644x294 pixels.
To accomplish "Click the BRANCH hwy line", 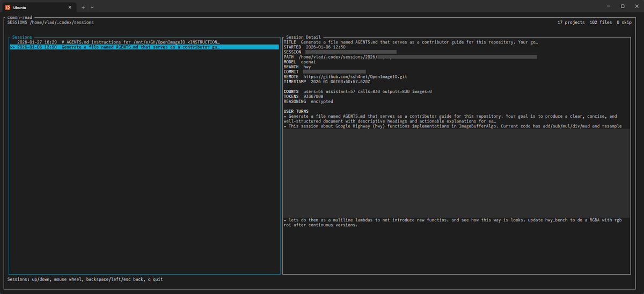I will pyautogui.click(x=297, y=67).
